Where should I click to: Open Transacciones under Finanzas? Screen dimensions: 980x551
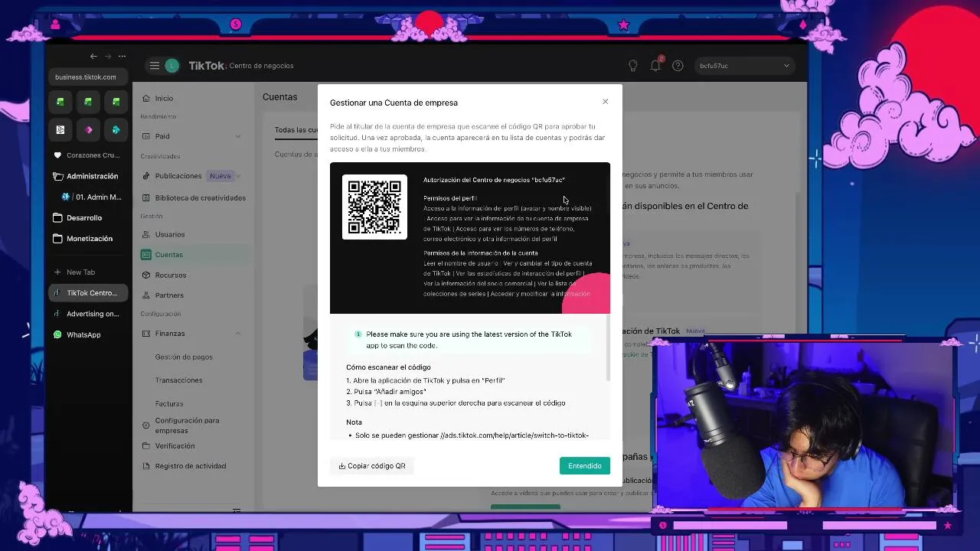[178, 380]
